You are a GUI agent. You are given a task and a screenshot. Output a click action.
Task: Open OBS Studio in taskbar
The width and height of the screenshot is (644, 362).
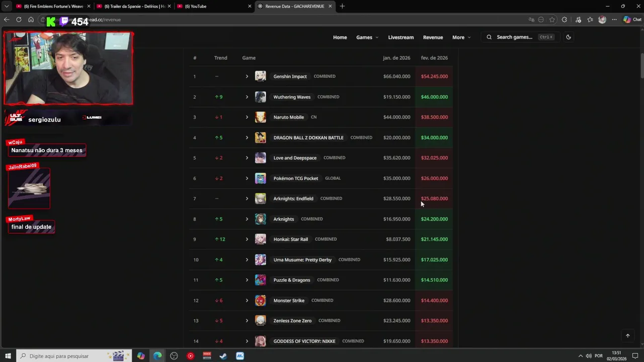174,356
